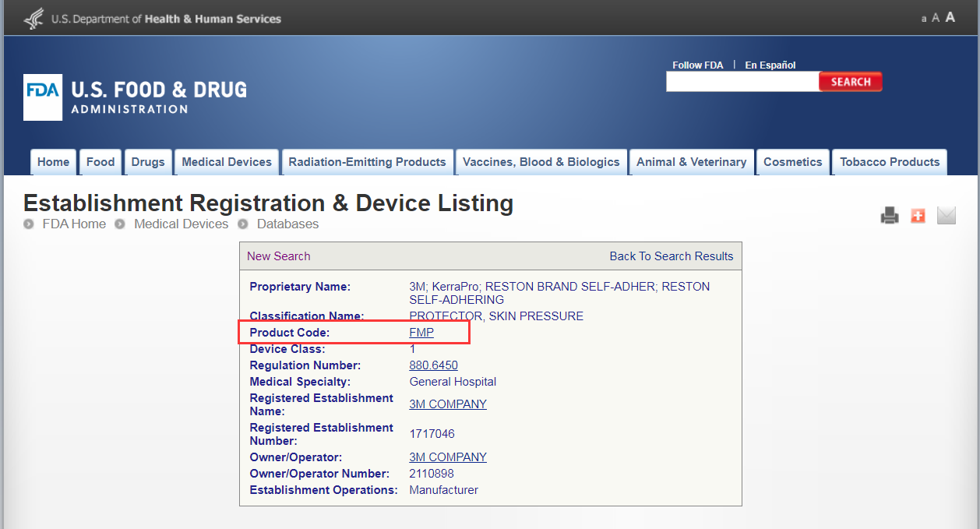Open the Medical Devices tab
980x529 pixels.
click(x=227, y=162)
